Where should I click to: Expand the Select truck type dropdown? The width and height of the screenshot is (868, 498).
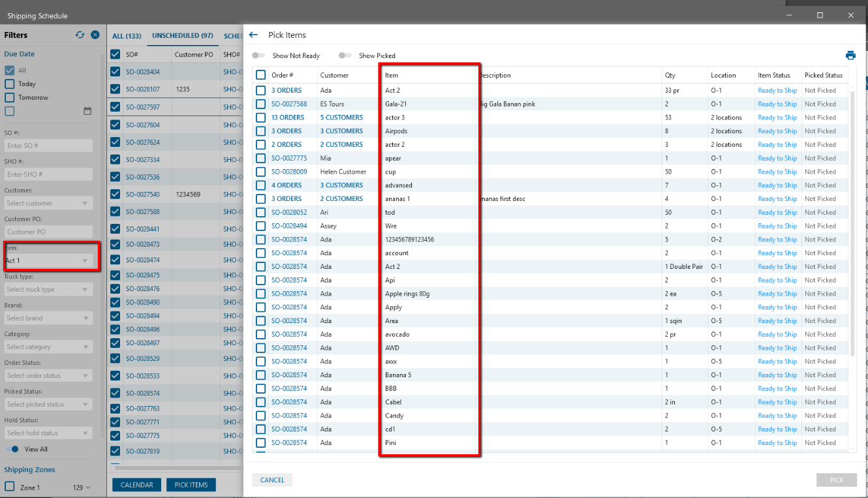click(x=48, y=290)
